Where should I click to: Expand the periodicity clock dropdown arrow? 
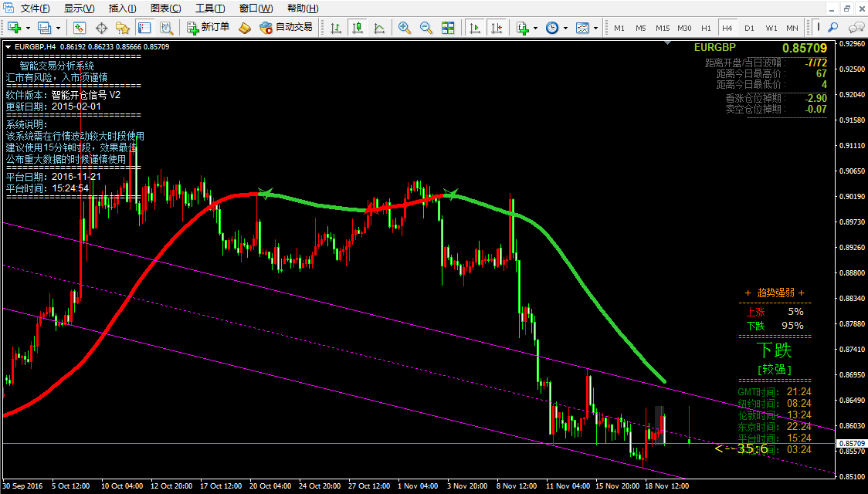click(566, 28)
